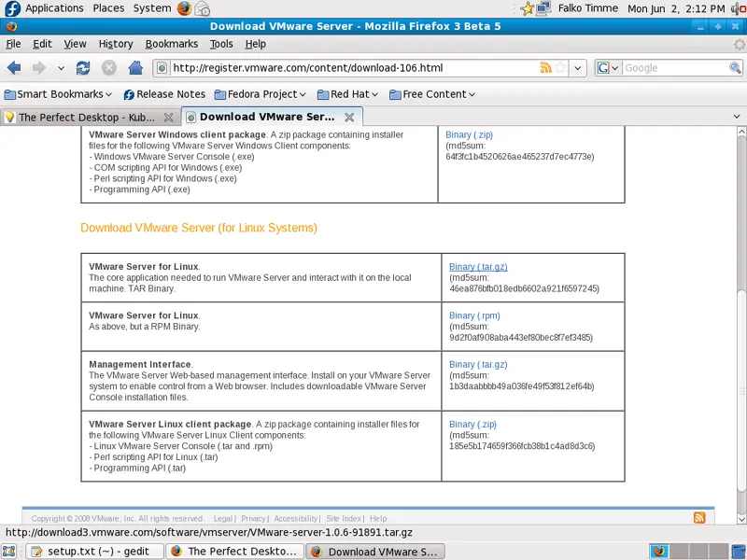
Task: Stop loading the page
Action: pos(109,68)
